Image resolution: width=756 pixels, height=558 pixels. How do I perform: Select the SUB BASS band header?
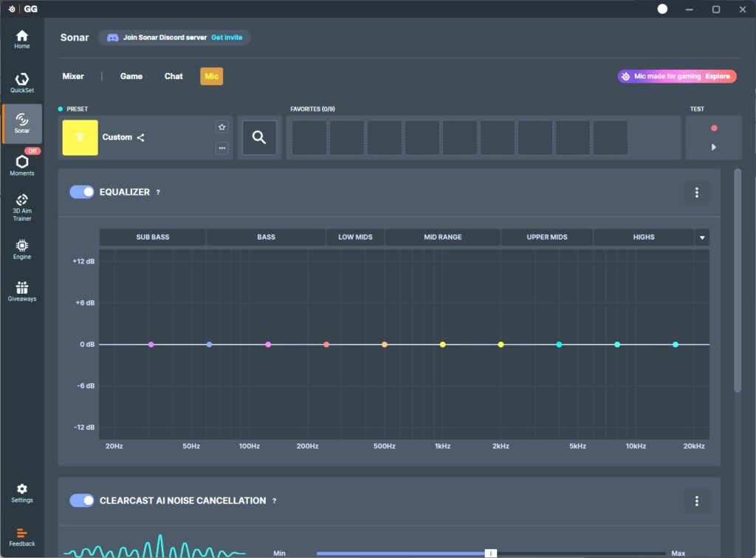pos(152,237)
